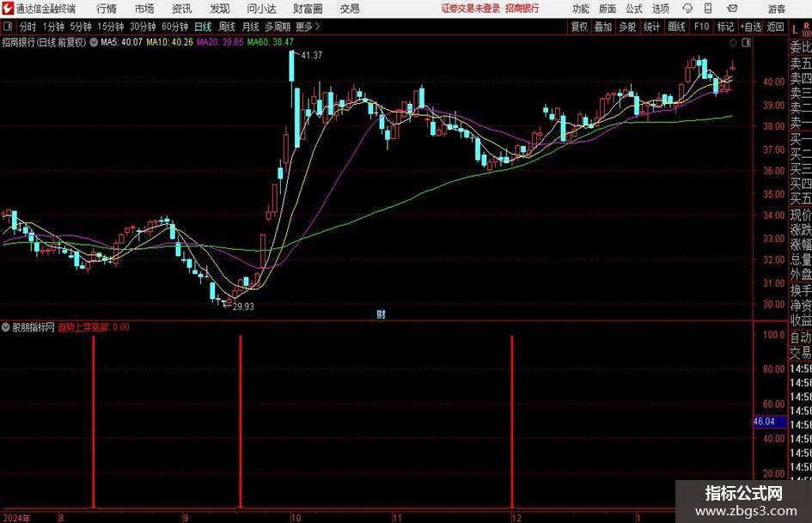Open the customer service headset icon
Image resolution: width=812 pixels, height=523 pixels.
[x=687, y=9]
